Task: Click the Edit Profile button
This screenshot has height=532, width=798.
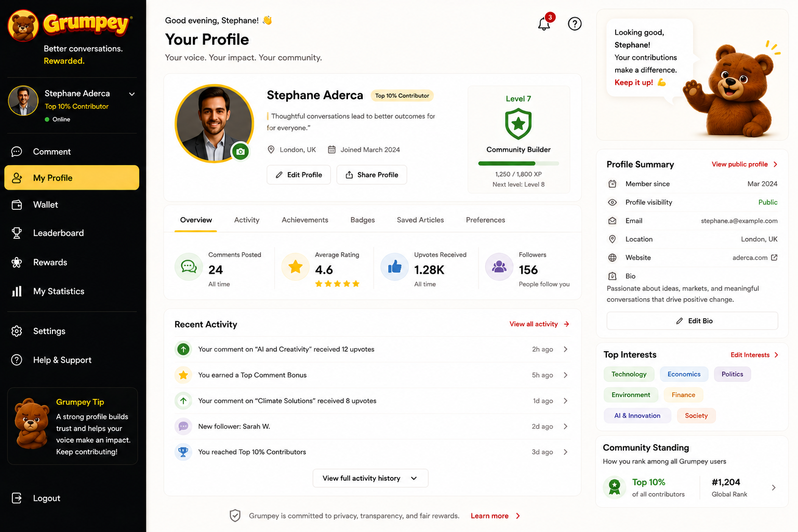Action: click(299, 175)
